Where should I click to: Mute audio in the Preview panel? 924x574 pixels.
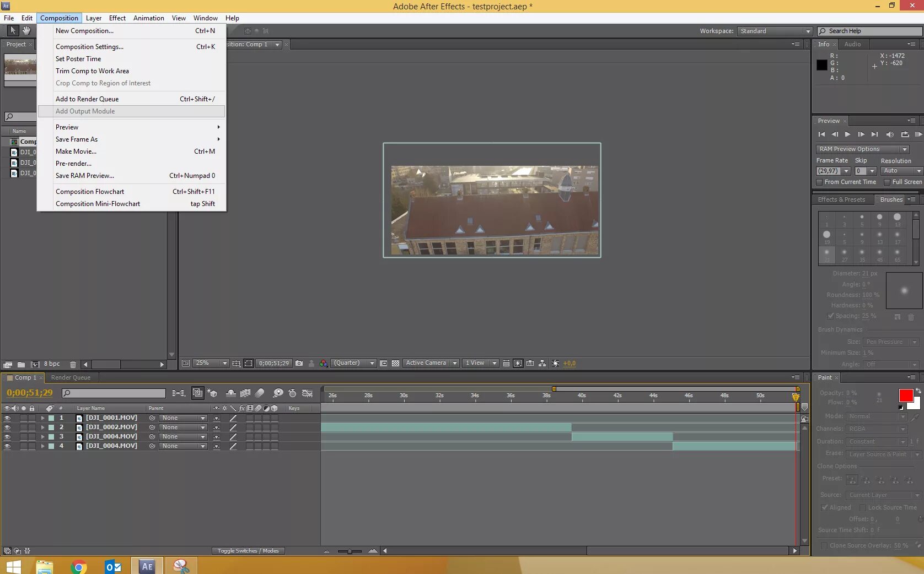[x=889, y=134]
